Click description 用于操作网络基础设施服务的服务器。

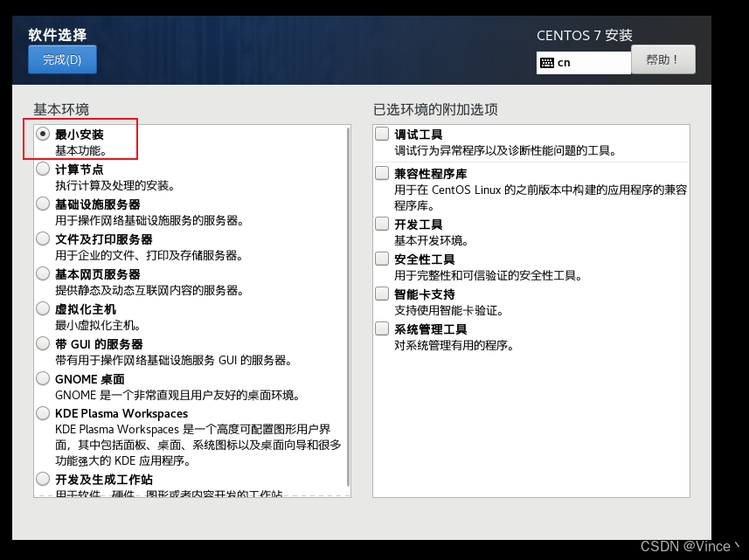(149, 220)
